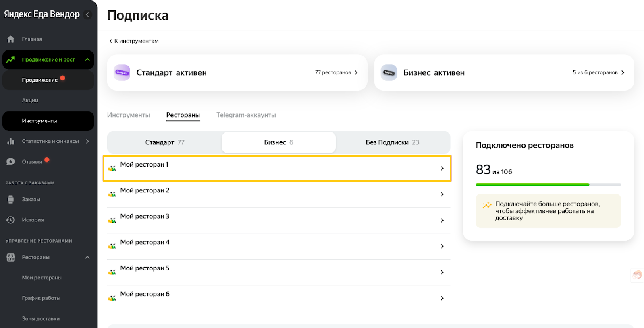
Task: Click the Мой ресторан 6 name
Action: (145, 294)
